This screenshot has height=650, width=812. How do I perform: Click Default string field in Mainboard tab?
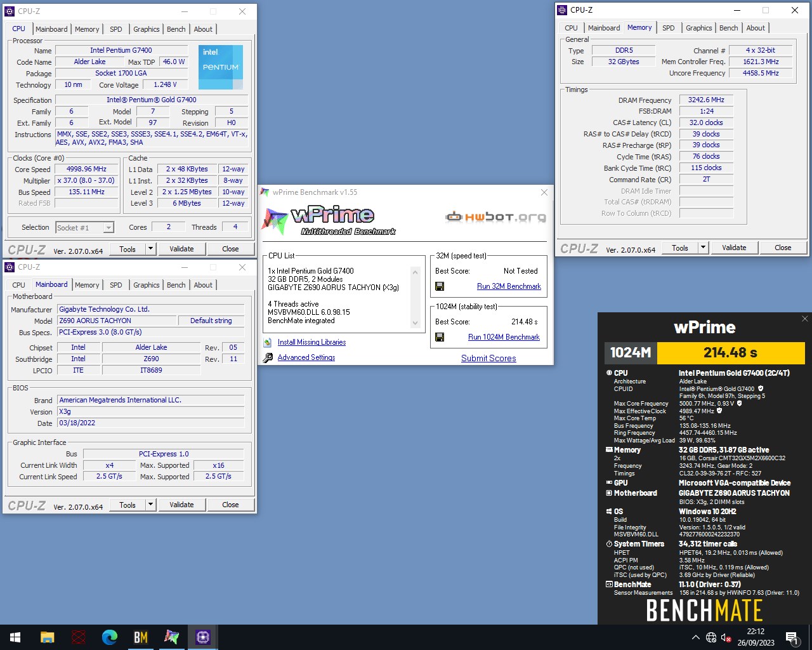pyautogui.click(x=211, y=321)
